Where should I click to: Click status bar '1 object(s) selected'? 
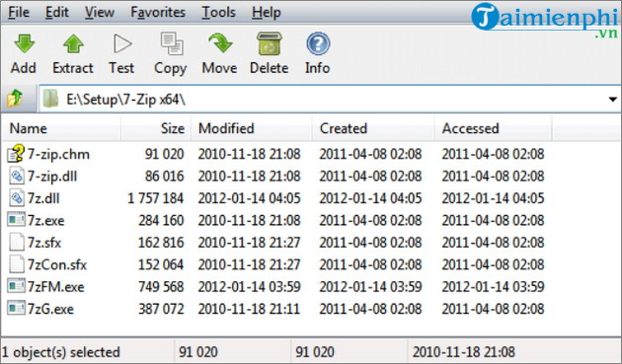[x=60, y=352]
